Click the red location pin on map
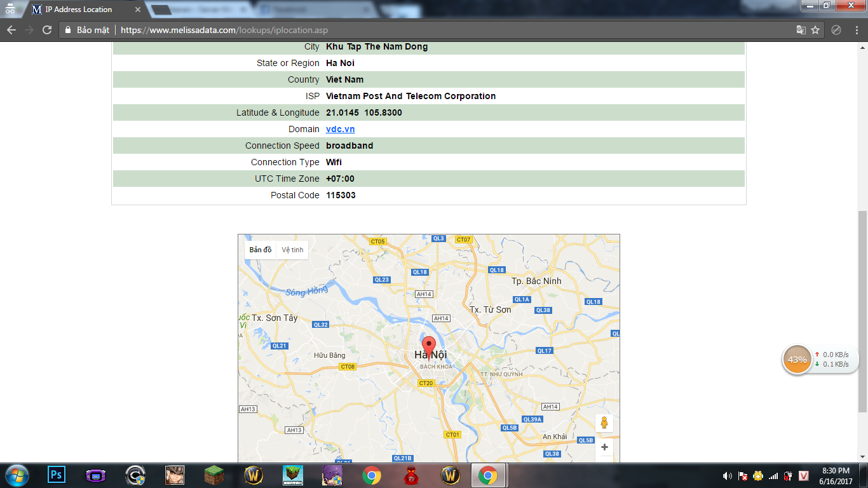Image resolution: width=868 pixels, height=488 pixels. point(429,348)
